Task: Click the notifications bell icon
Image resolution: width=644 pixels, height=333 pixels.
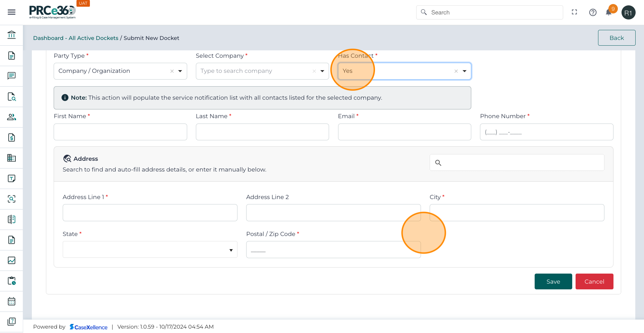Action: [608, 12]
